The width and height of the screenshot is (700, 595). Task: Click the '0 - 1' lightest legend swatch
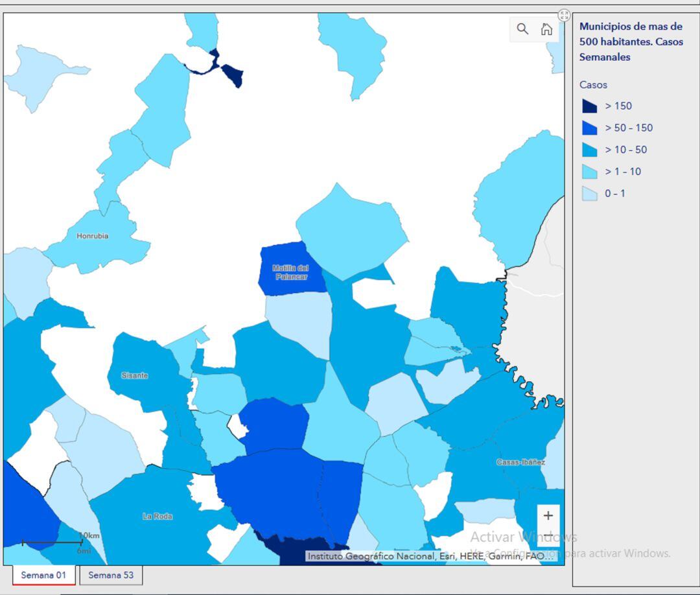click(589, 194)
